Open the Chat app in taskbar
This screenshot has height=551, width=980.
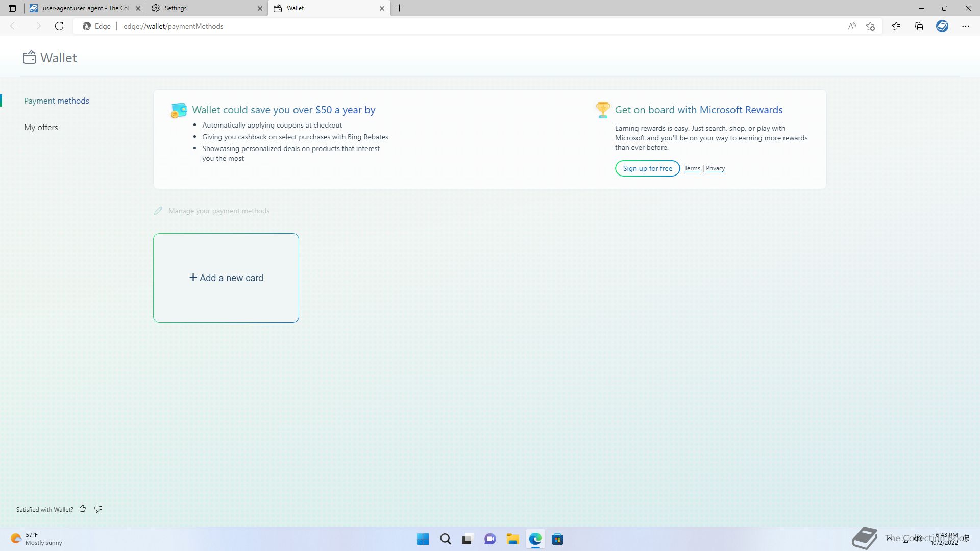(x=490, y=539)
